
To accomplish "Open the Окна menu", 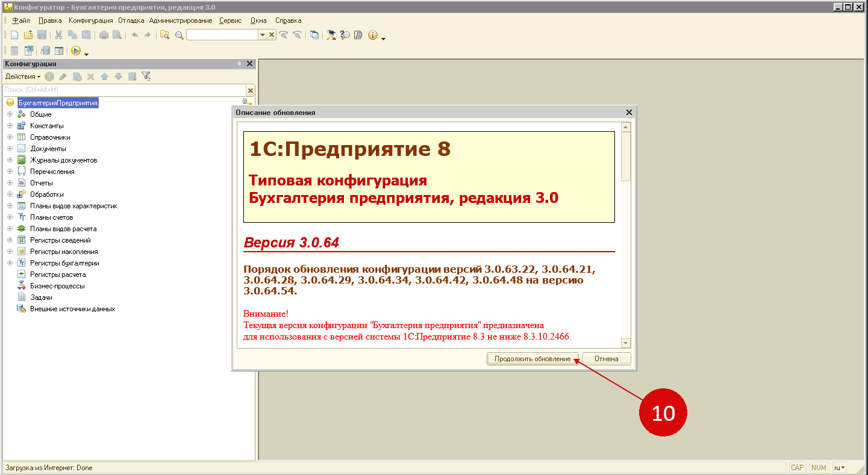I will 258,20.
